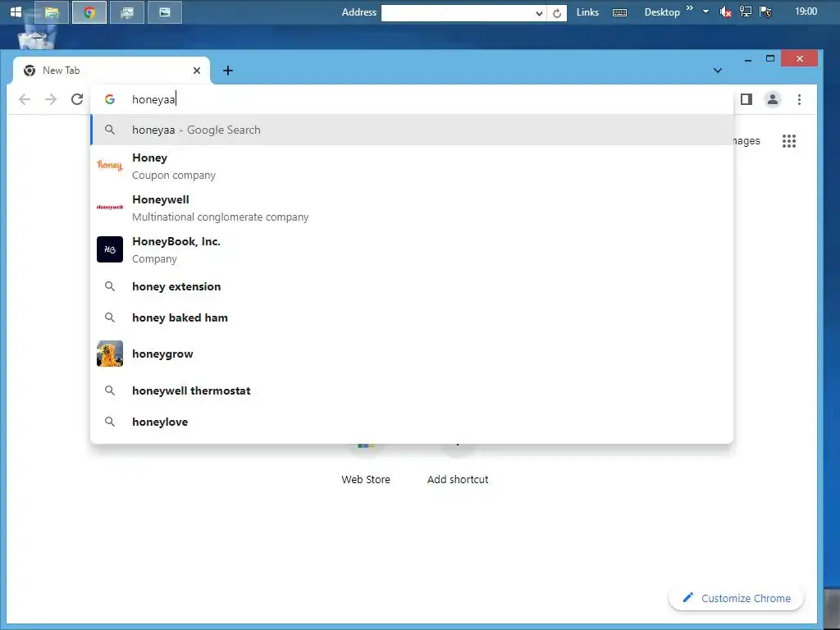Viewport: 840px width, 630px height.
Task: Click the taskbar Address refresh icon
Action: 557,13
